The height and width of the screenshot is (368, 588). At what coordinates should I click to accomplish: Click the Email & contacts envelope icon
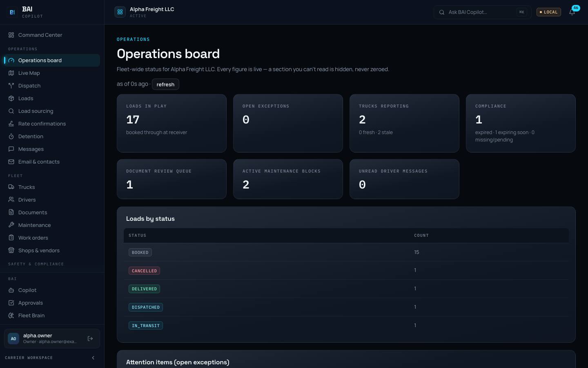pyautogui.click(x=11, y=162)
